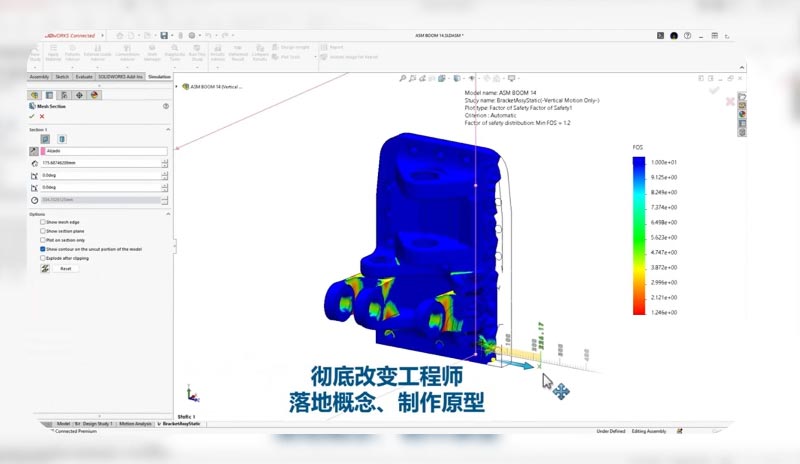Click the Undo arrow in title bar
Image resolution: width=800 pixels, height=464 pixels.
(208, 35)
